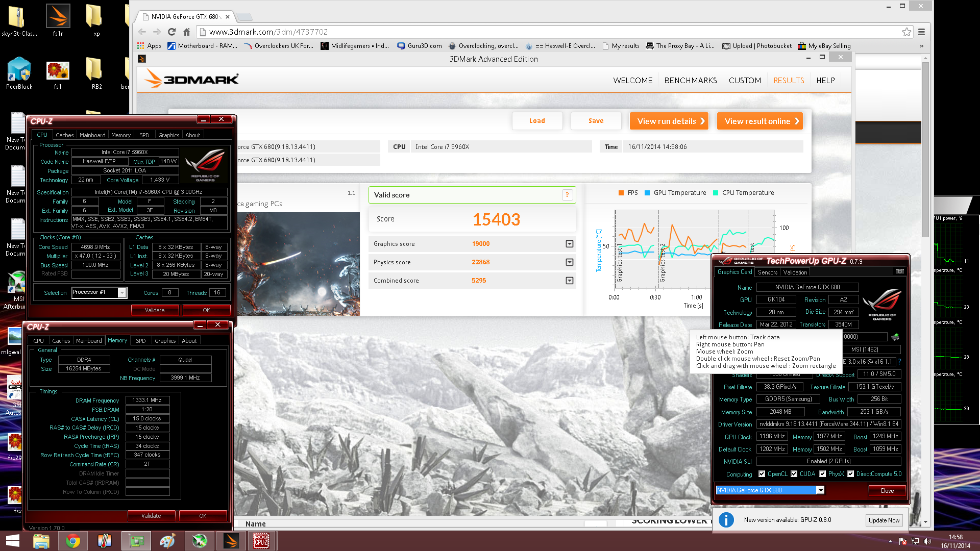Open GPU selection dropdown in GPU-Z

point(821,490)
